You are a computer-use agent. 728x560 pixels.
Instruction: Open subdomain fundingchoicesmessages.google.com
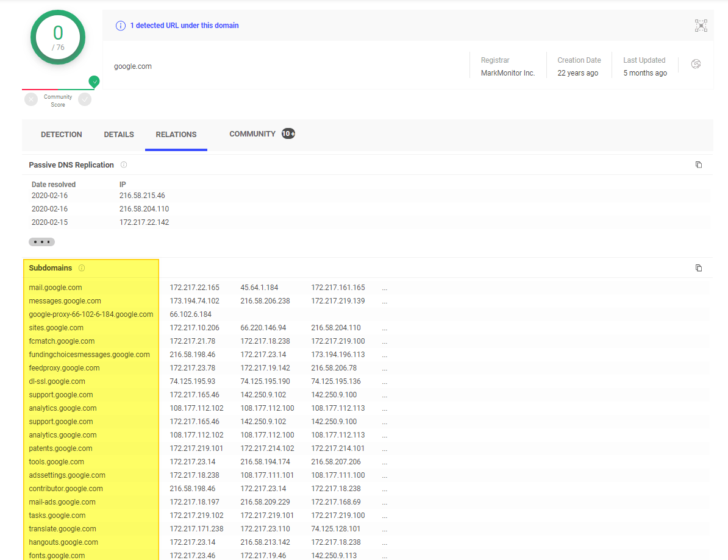tap(89, 355)
